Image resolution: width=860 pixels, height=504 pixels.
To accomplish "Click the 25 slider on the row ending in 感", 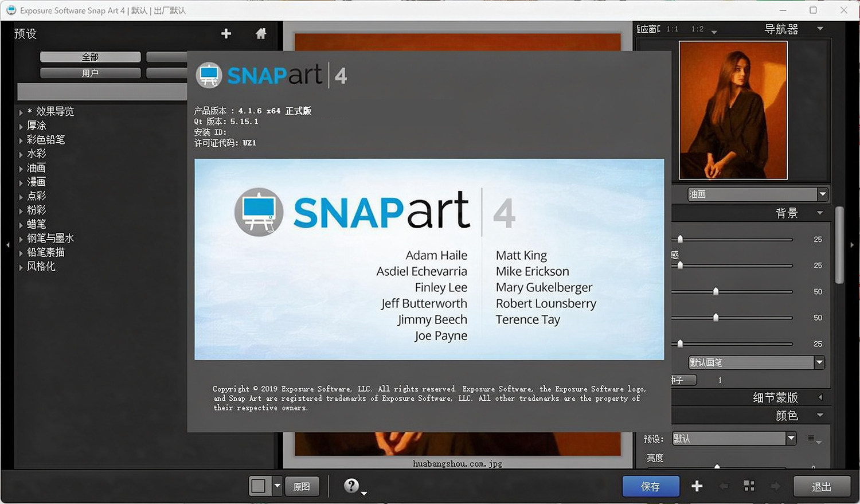I will pos(732,265).
